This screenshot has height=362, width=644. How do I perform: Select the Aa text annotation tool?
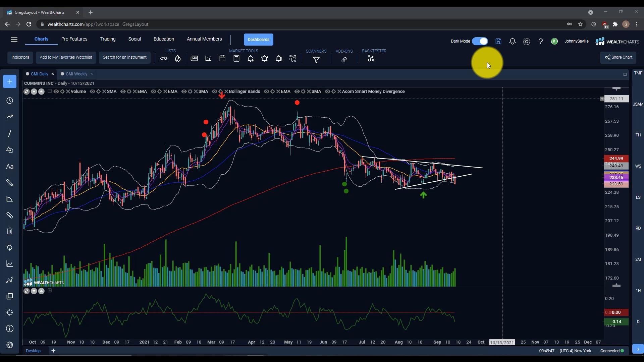(10, 167)
